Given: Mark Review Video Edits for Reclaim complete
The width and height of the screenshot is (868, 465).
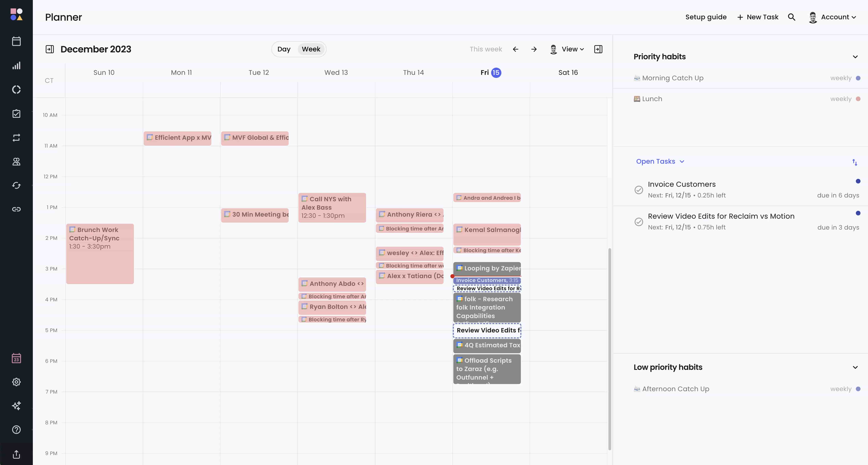Looking at the screenshot, I should pyautogui.click(x=639, y=222).
